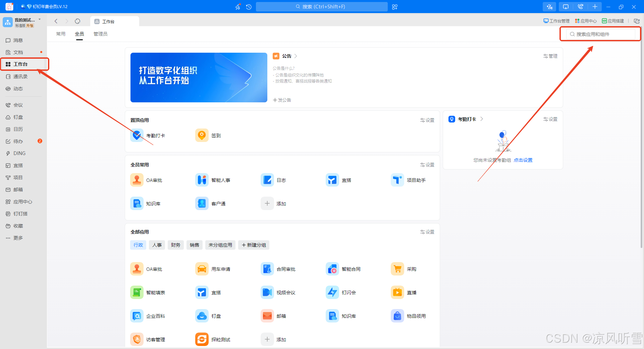Open the 邮箱 app in 全部应用
This screenshot has width=644, height=349.
273,316
